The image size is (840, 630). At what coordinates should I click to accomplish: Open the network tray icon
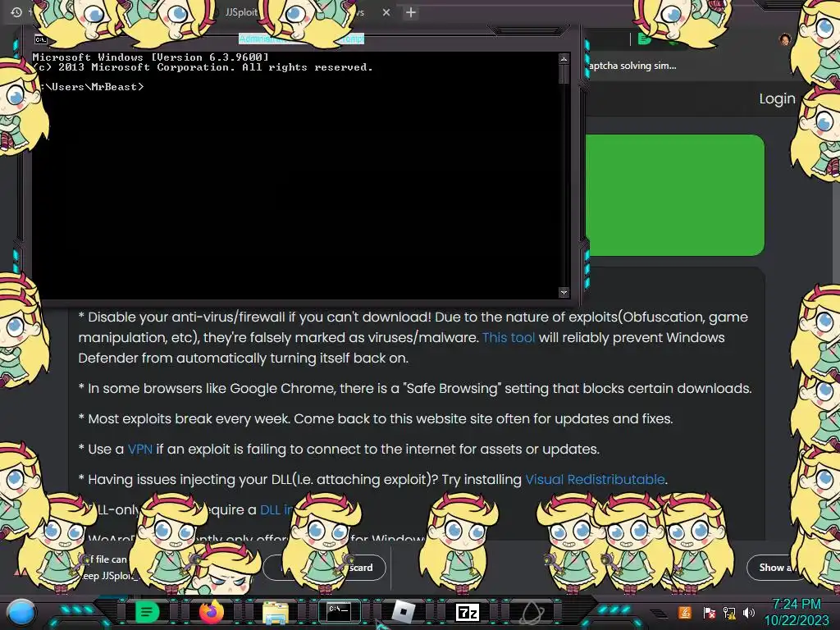729,612
